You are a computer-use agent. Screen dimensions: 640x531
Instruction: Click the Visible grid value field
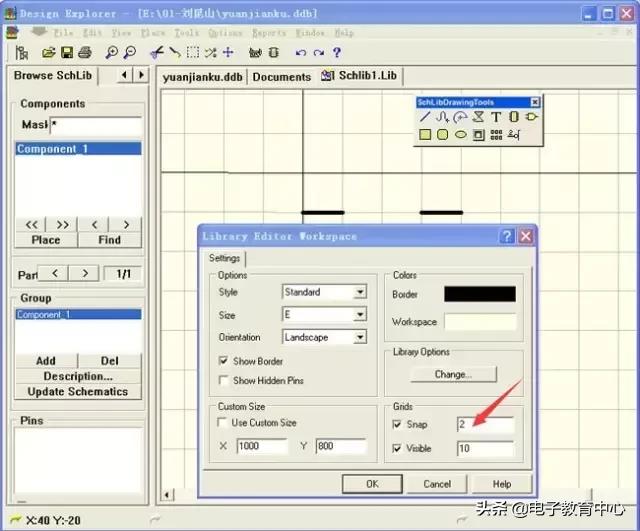485,449
